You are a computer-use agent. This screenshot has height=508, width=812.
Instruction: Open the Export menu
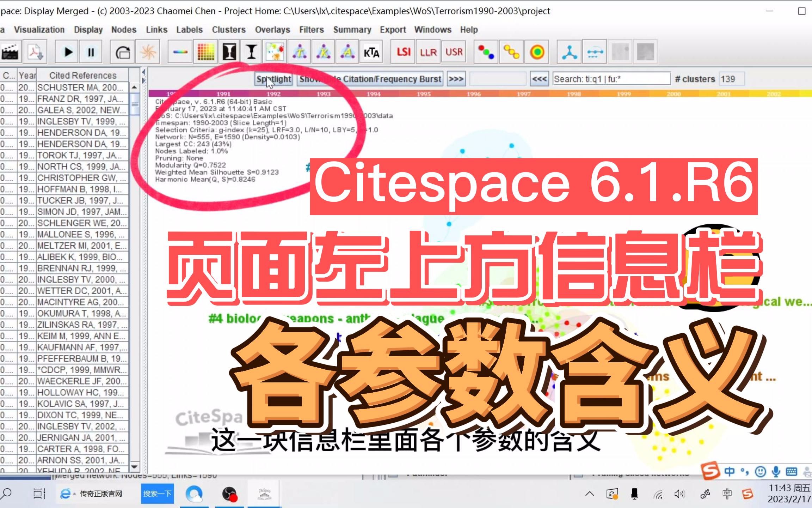pyautogui.click(x=393, y=30)
